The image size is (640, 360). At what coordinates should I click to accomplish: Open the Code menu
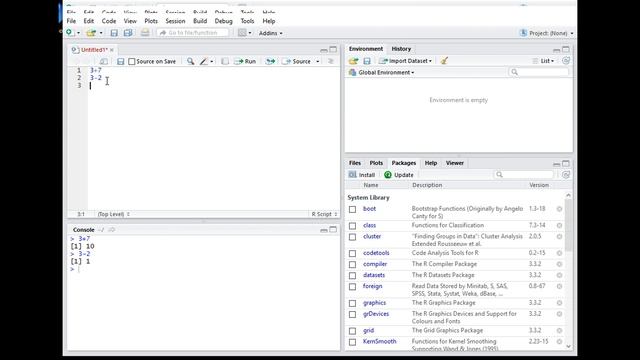click(109, 21)
